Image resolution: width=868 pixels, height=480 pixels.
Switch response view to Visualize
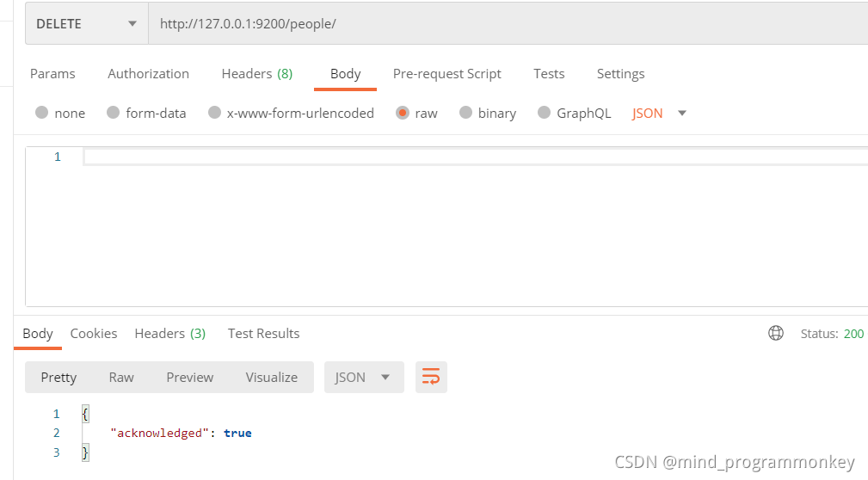(271, 377)
